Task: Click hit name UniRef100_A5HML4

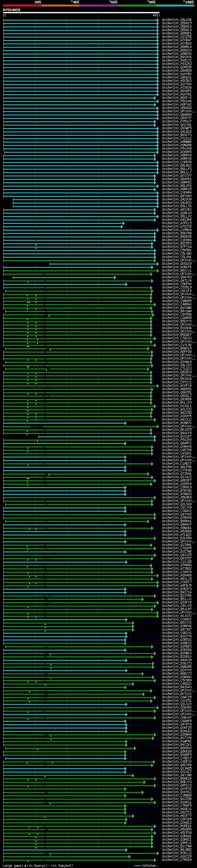Action: pos(177,47)
